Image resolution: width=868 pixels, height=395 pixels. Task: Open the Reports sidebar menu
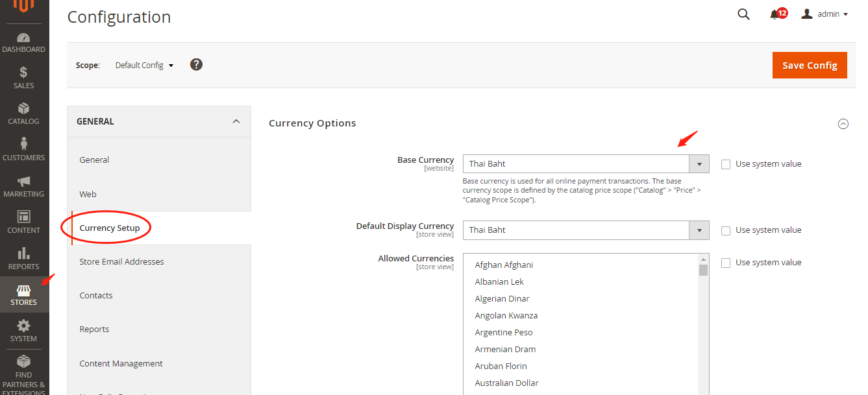click(24, 259)
